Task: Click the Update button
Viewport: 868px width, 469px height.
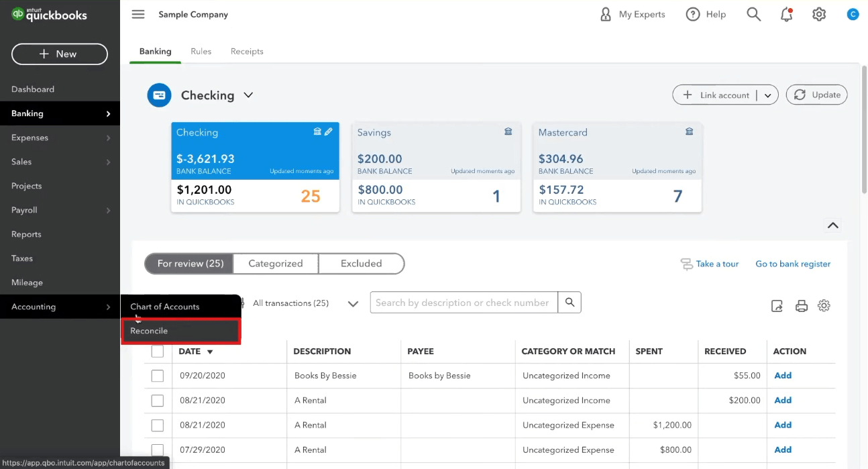Action: click(817, 95)
